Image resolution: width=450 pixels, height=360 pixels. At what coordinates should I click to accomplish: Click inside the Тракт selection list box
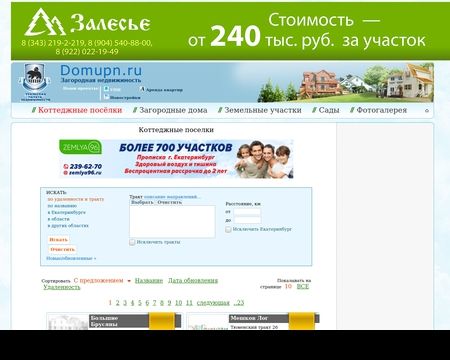[172, 222]
